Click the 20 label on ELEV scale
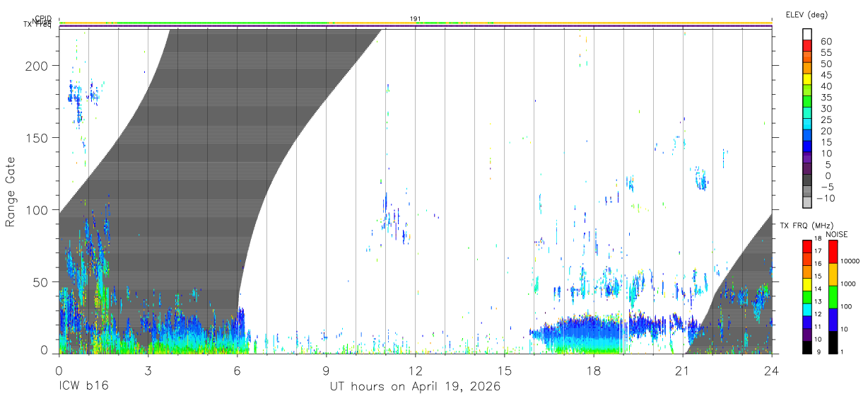 [x=826, y=132]
